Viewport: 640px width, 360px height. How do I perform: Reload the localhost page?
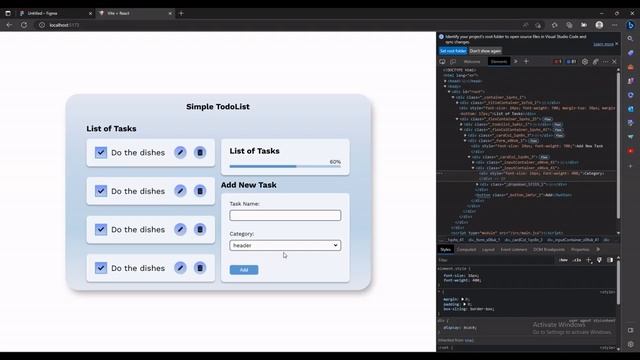24,25
